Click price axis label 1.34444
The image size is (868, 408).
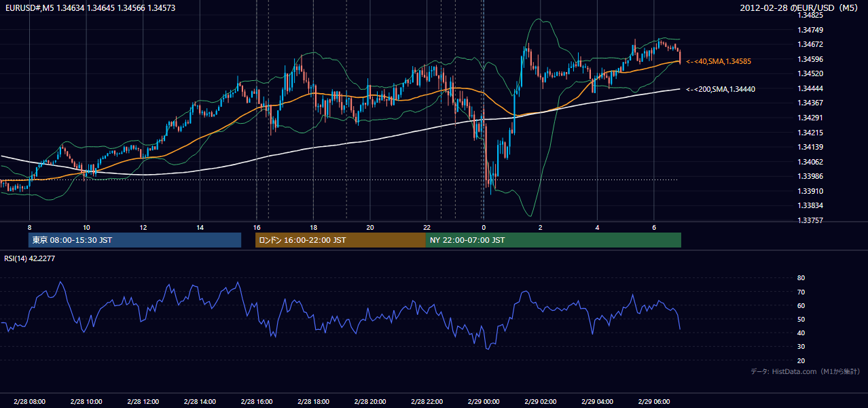pos(810,88)
